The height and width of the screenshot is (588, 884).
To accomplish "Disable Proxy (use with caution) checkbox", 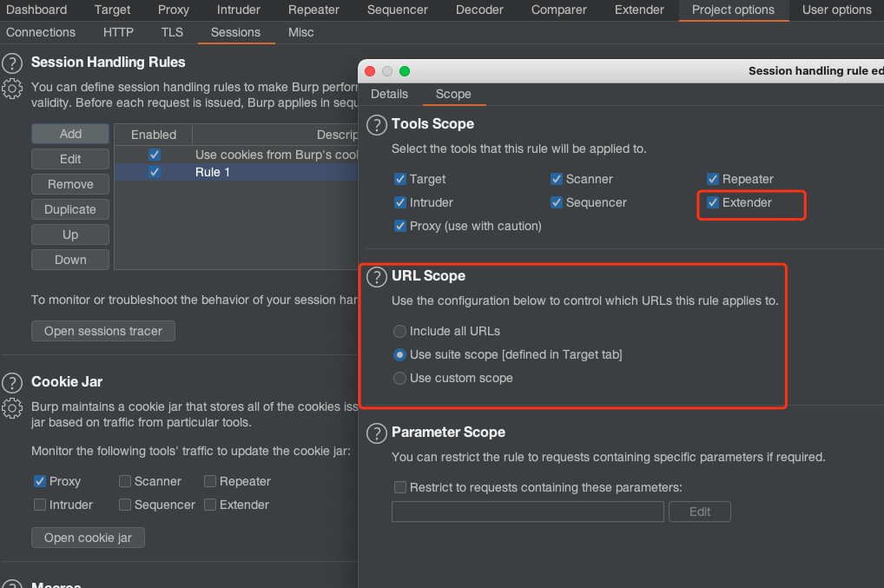I will pos(400,226).
